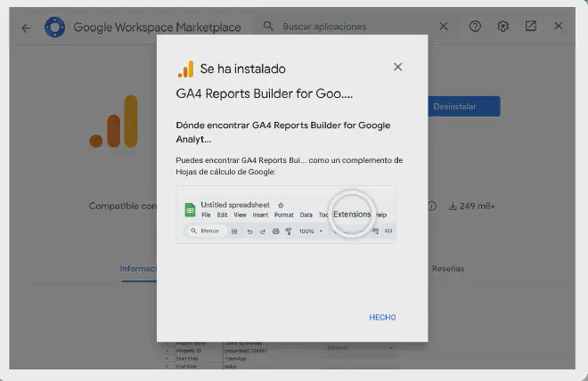Click the GA4 Reports Builder for Goo.... title

tap(265, 93)
